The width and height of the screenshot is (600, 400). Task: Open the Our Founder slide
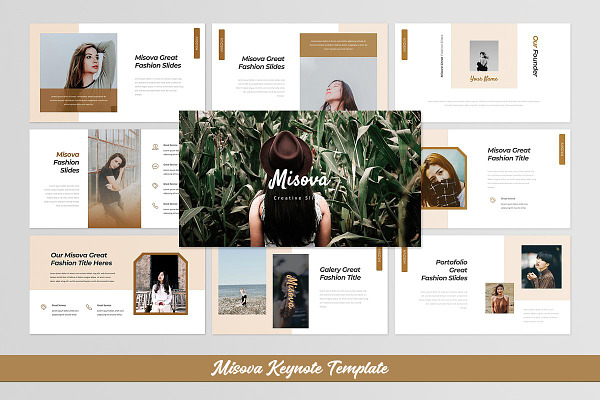click(483, 73)
